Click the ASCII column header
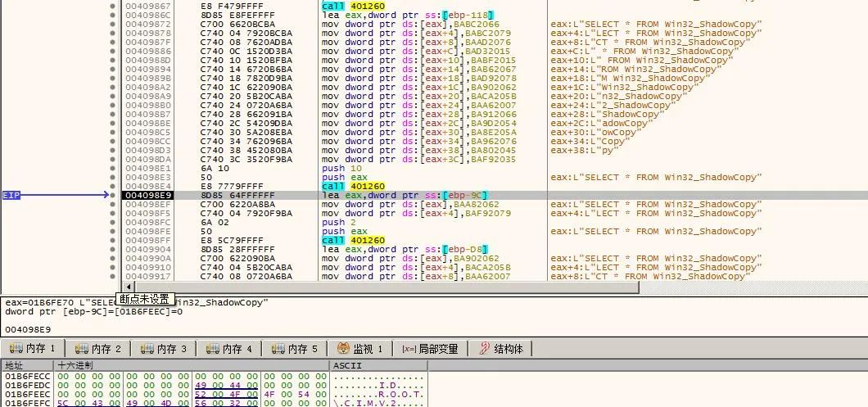 (x=347, y=364)
